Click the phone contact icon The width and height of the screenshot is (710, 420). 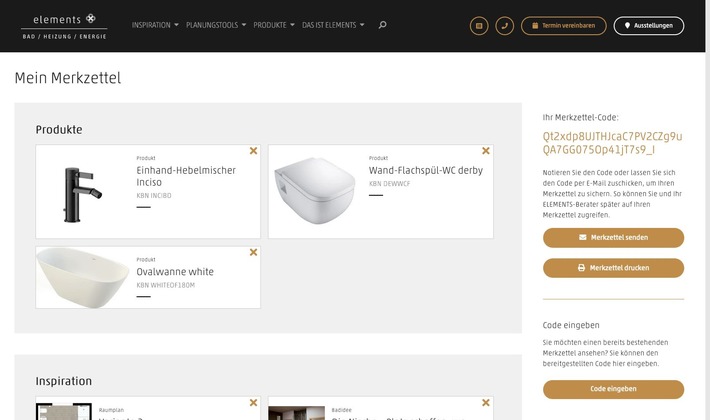tap(505, 25)
